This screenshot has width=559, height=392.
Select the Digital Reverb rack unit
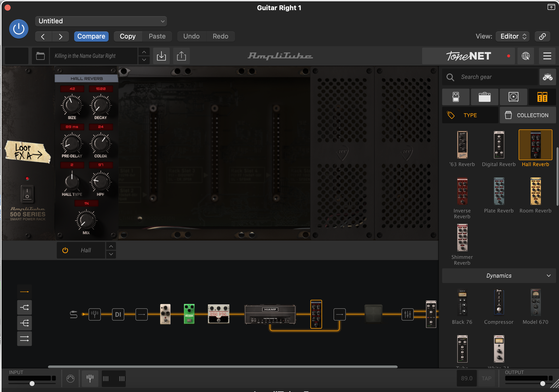(499, 149)
